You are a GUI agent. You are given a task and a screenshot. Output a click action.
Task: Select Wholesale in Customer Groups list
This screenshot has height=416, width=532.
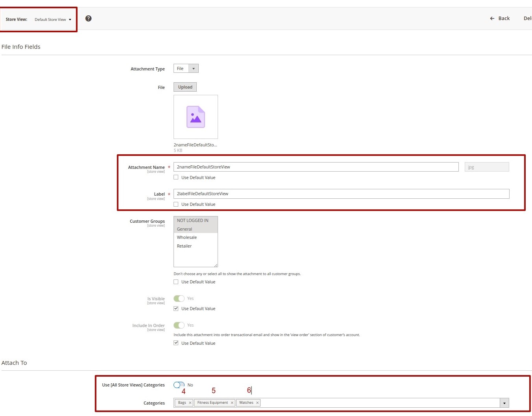pos(187,237)
